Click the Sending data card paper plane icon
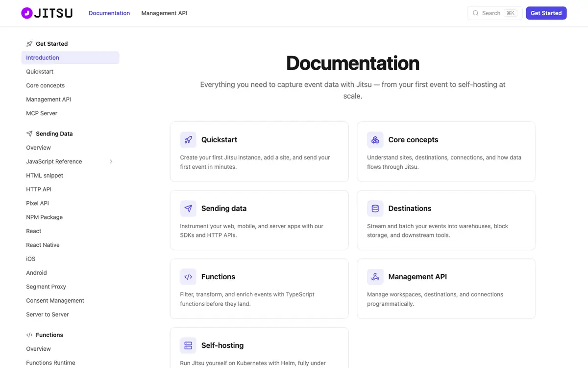This screenshot has width=588, height=368. [188, 209]
